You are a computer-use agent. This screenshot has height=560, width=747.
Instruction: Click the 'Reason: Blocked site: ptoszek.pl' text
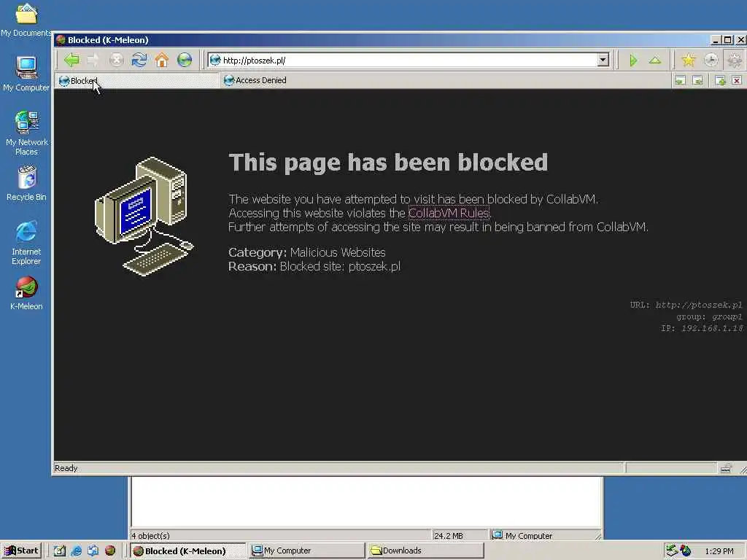point(314,266)
